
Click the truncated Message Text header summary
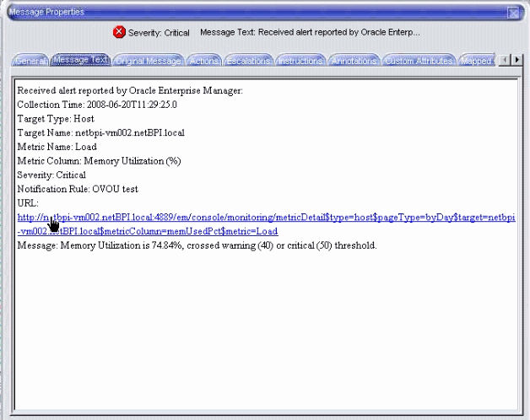point(310,32)
